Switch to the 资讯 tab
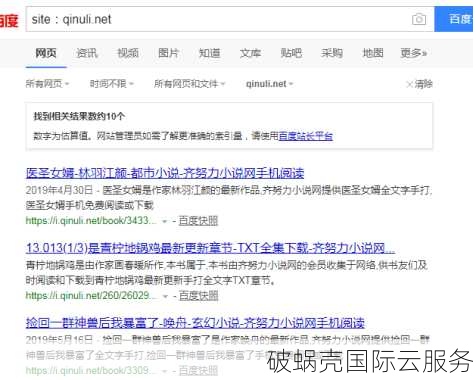Screen dimensions: 473x380 pos(87,53)
